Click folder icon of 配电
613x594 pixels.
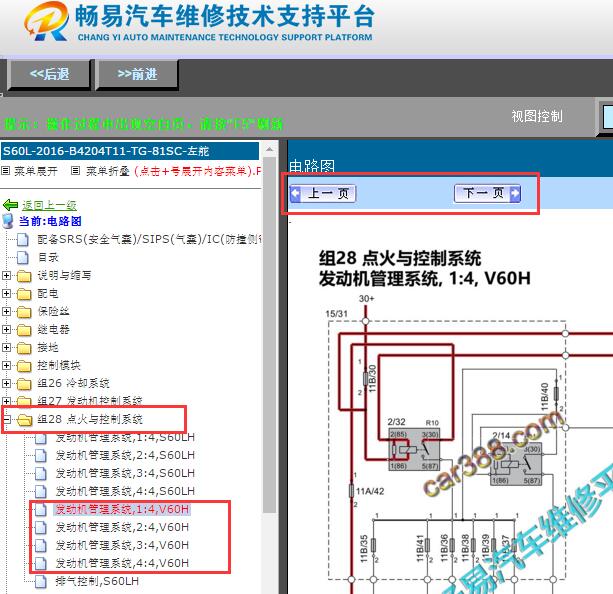[24, 294]
